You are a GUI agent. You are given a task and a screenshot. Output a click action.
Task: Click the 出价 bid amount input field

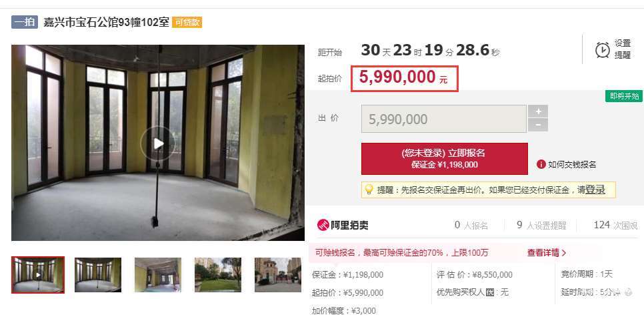pos(443,119)
